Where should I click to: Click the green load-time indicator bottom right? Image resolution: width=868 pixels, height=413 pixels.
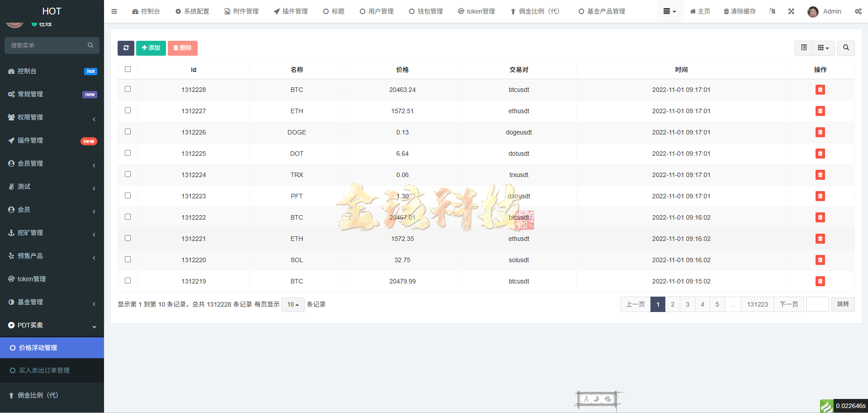click(827, 406)
